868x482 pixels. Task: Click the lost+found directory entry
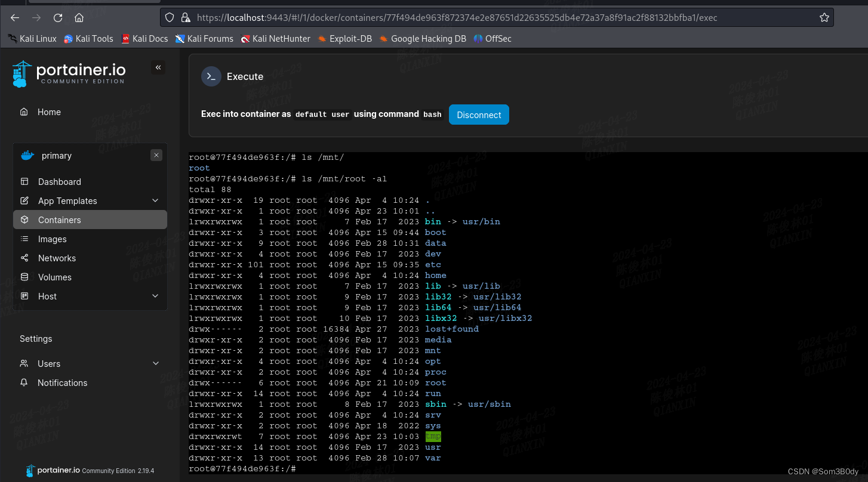coord(452,329)
